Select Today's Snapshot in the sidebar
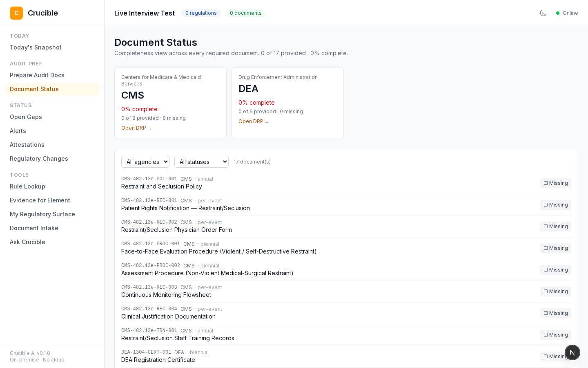This screenshot has width=588, height=368. click(36, 47)
